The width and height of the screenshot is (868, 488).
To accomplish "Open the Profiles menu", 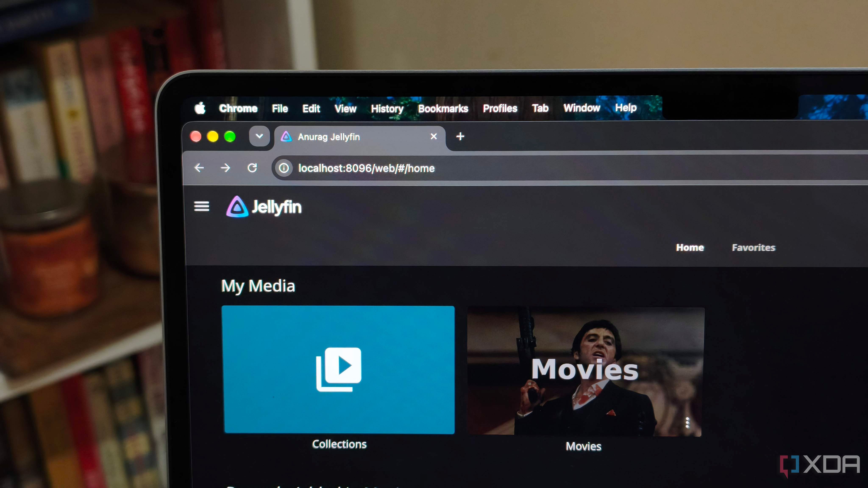I will (x=500, y=108).
